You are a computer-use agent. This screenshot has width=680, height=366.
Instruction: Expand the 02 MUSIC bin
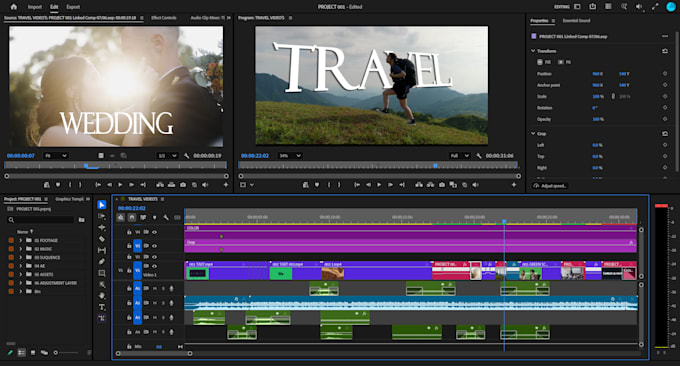[20, 249]
